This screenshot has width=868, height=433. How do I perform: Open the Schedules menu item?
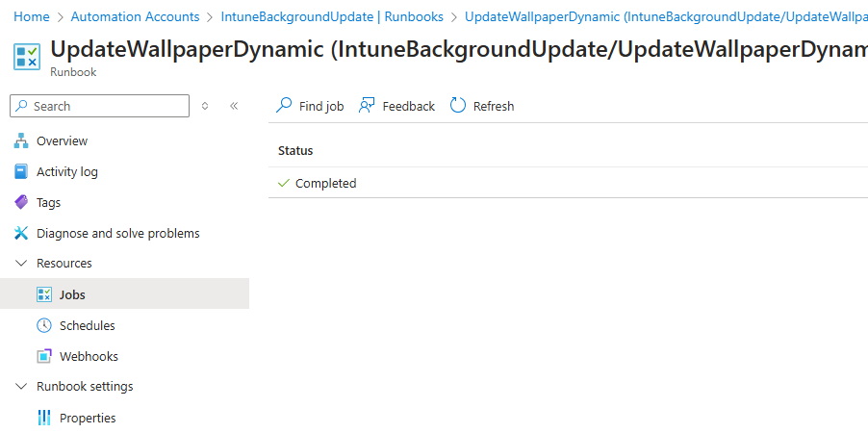[87, 325]
